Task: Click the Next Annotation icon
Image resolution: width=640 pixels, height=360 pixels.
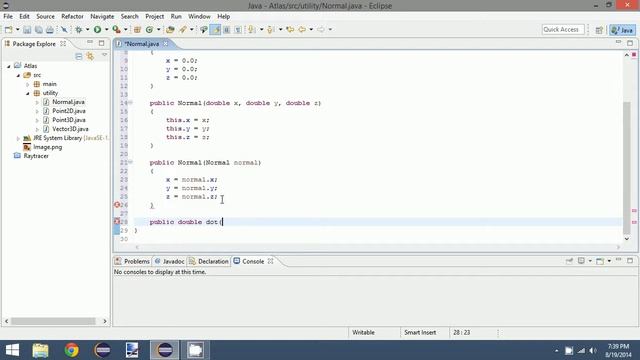Action: coord(252,29)
